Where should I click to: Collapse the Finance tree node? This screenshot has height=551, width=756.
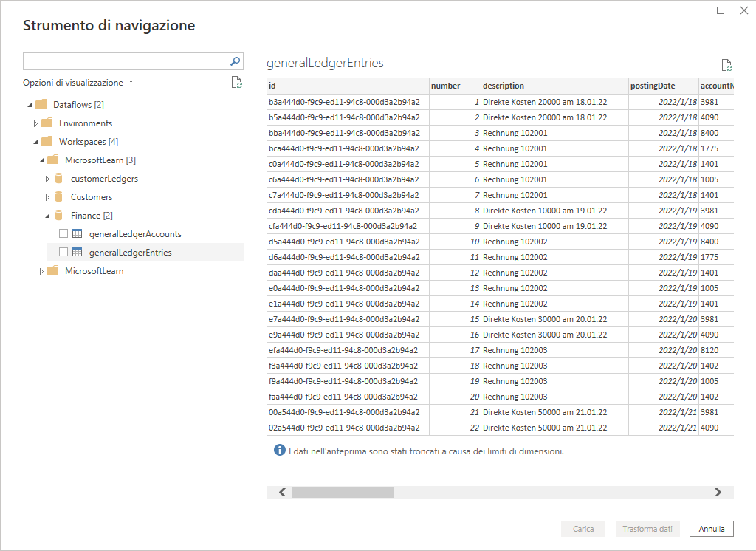(x=47, y=216)
